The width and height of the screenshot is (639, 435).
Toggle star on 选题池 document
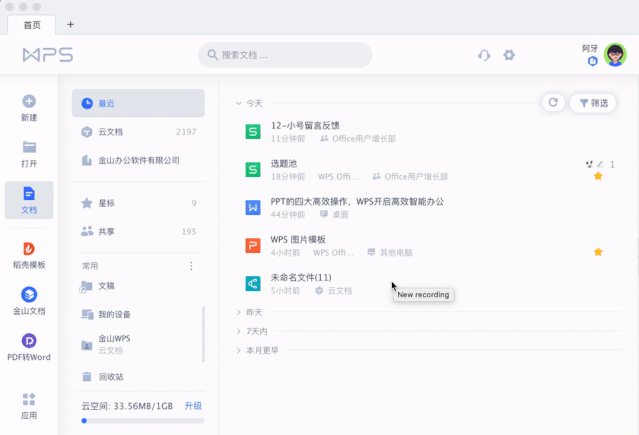598,176
